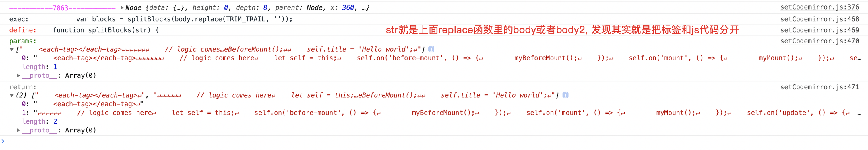Click the red Chinese annotation on define line
The height and width of the screenshot is (150, 868).
(x=562, y=30)
